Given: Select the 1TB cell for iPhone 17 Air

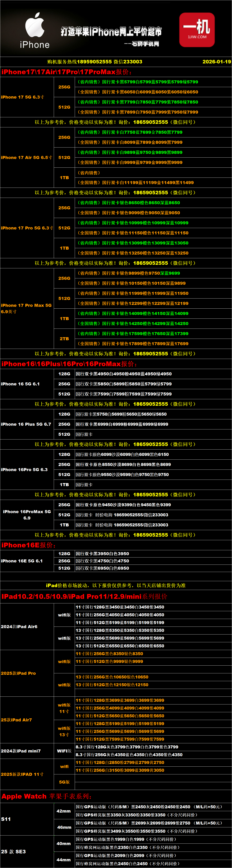Looking at the screenshot, I should coord(64,178).
